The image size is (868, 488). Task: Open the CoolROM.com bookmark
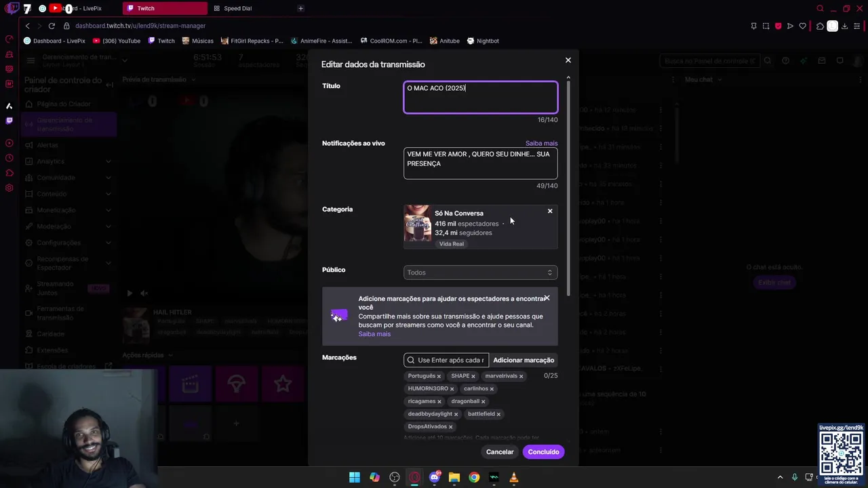tap(391, 41)
